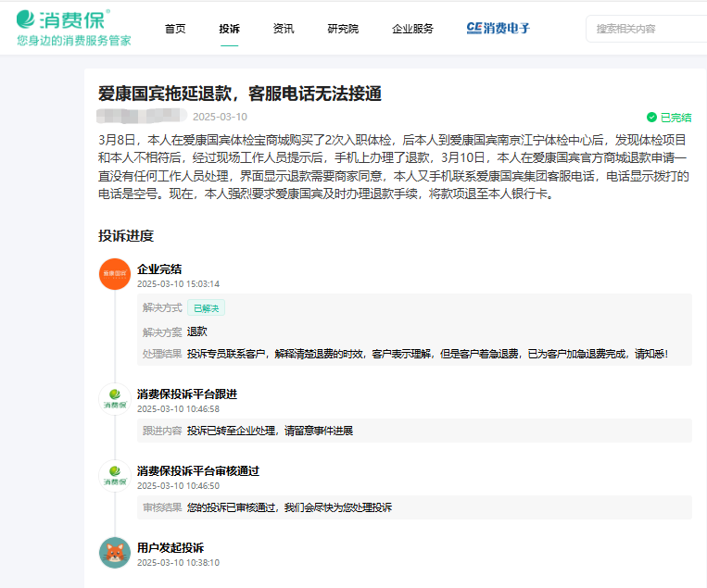Click 消费保 avatar beside 审核通过
Screen dimensions: 707x588
(x=115, y=476)
